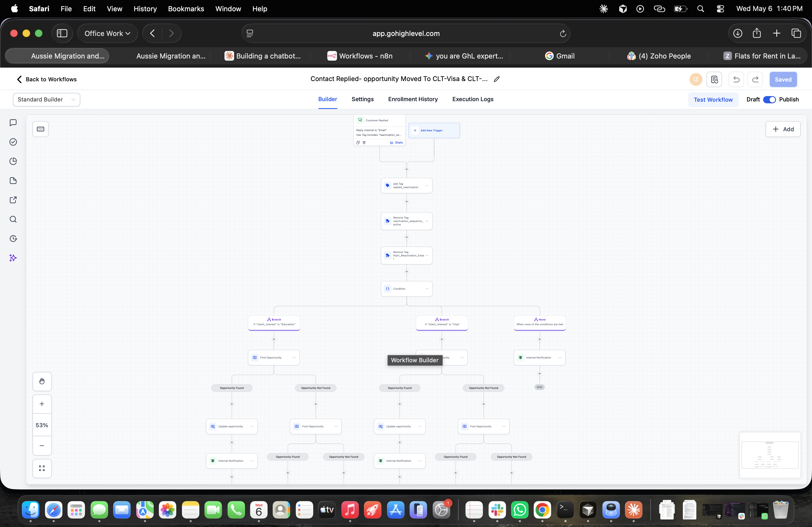Screen dimensions: 812x527
Task: Click the keyboard shortcuts icon on canvas
Action: click(41, 129)
